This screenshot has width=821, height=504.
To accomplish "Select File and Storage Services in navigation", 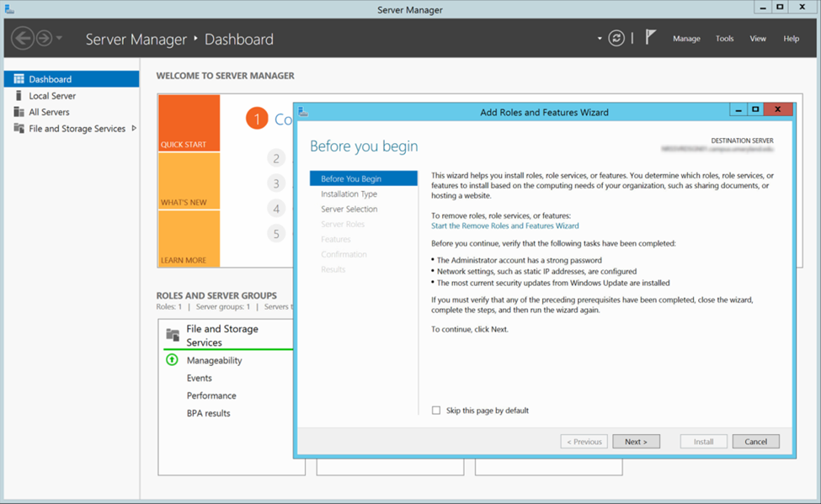I will click(72, 129).
